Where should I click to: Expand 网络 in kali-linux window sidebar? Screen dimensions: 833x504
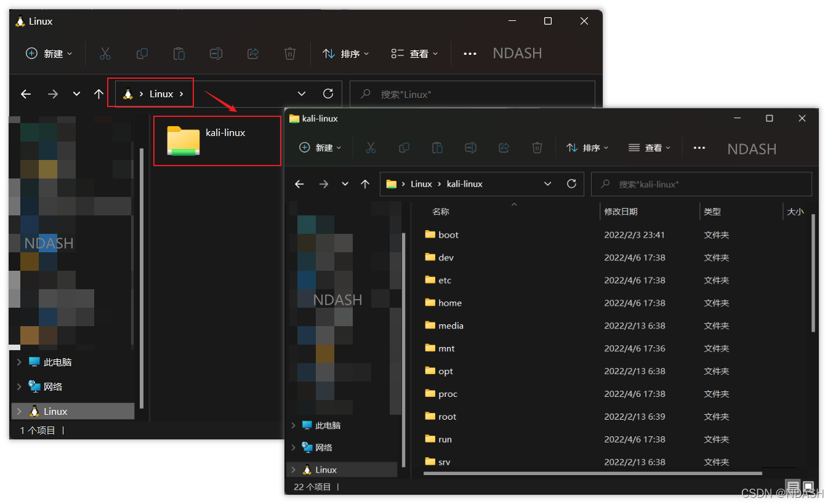coord(293,447)
